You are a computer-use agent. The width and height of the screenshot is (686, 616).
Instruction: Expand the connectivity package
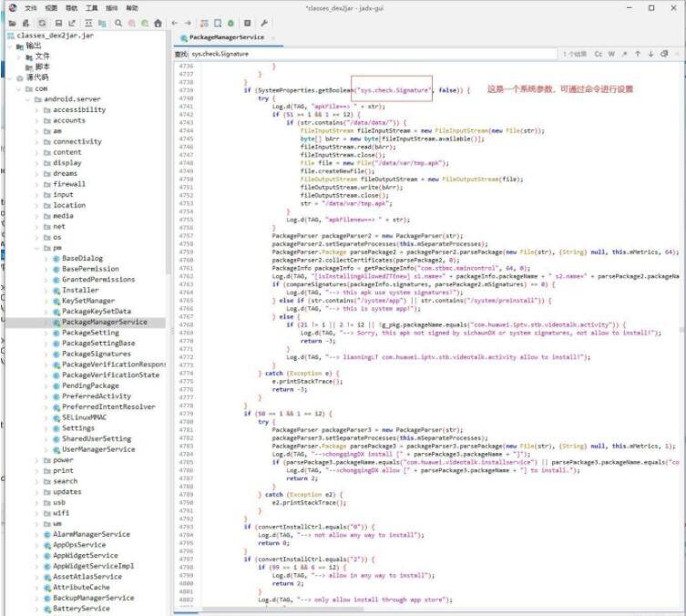37,142
